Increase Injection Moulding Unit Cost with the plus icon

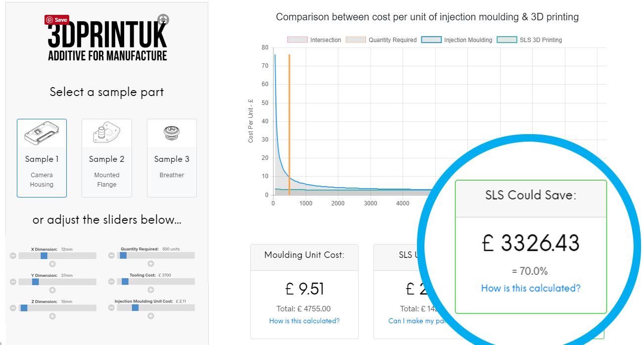point(151,316)
